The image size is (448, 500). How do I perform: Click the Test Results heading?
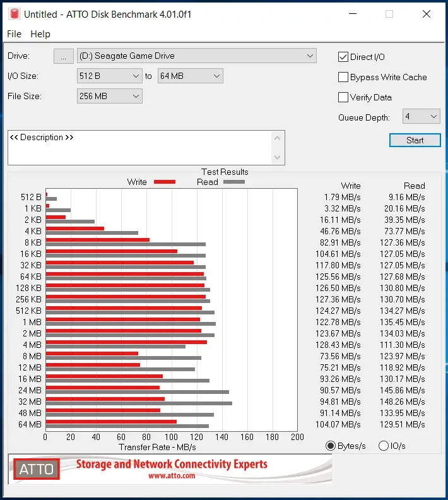[225, 172]
